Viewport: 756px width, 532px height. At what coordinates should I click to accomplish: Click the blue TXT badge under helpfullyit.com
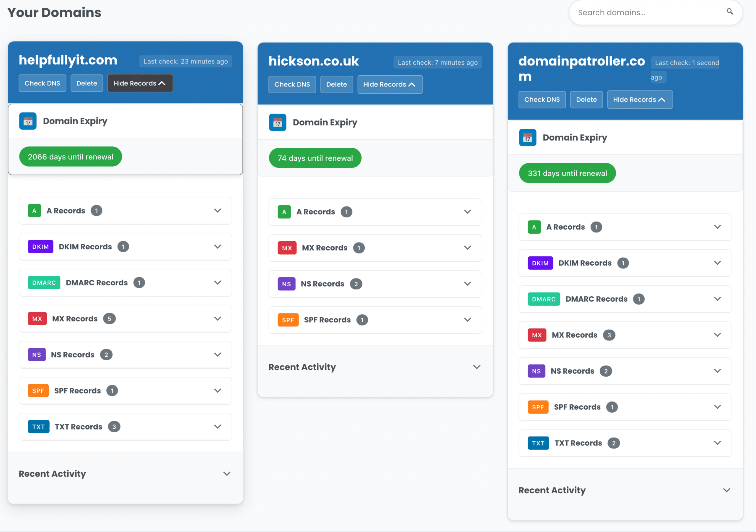click(x=38, y=427)
